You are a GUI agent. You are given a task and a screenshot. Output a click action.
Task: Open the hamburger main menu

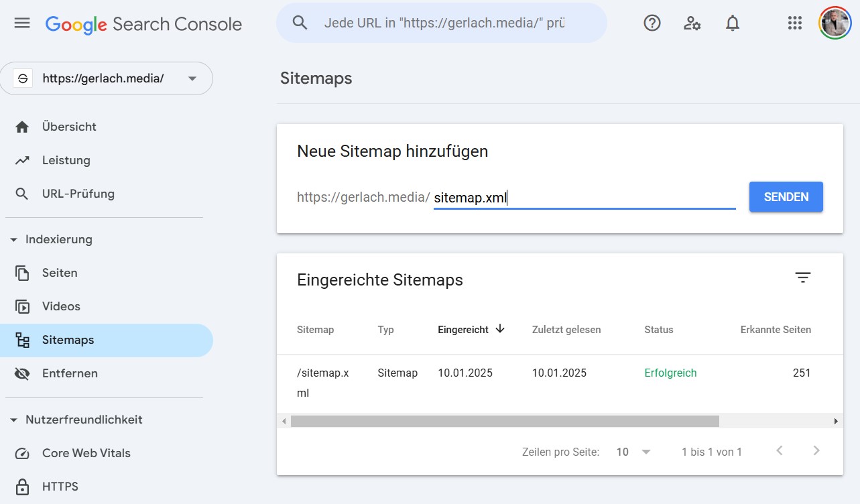click(22, 23)
